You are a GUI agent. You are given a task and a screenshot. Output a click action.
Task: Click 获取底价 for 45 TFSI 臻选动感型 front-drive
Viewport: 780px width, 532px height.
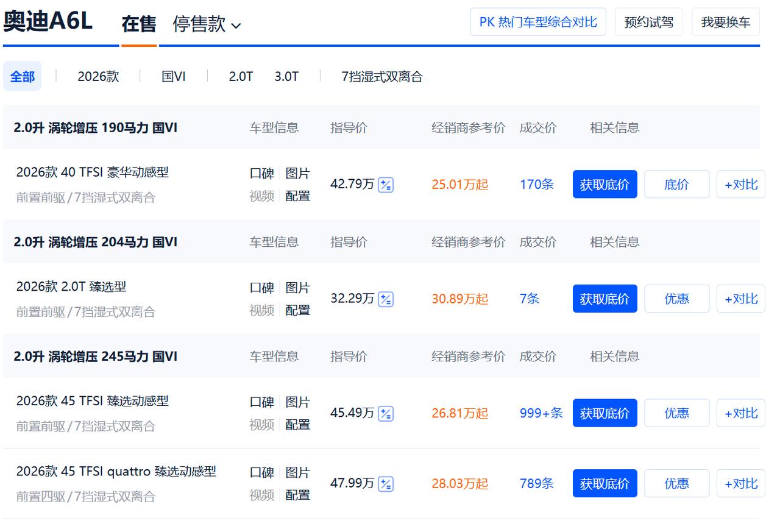click(x=604, y=413)
